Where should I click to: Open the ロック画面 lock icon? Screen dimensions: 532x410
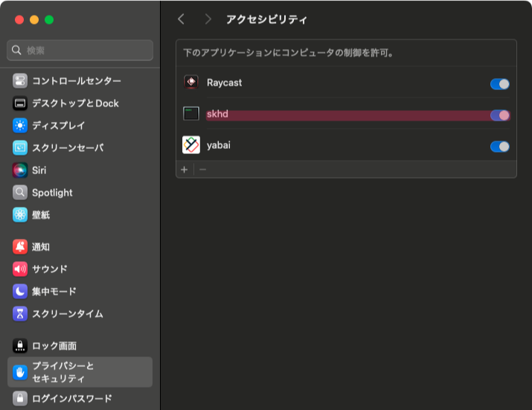(x=20, y=346)
